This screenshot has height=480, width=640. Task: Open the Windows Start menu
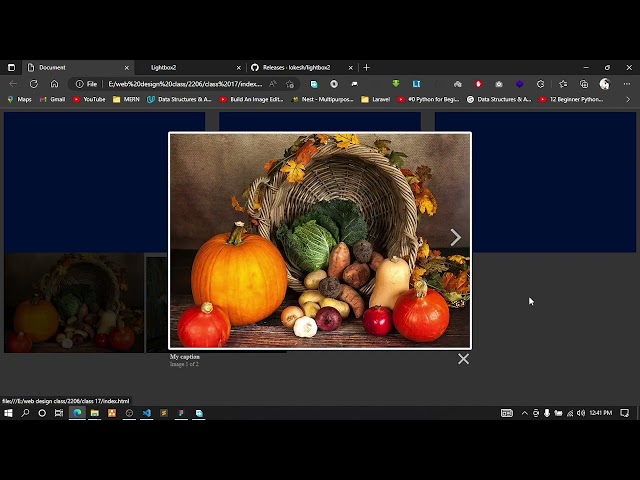tap(8, 413)
